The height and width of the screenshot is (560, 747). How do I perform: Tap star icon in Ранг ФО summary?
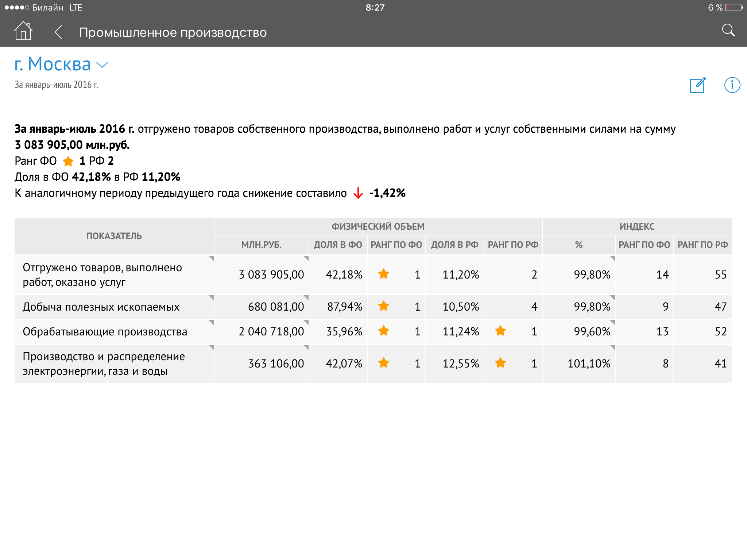click(x=68, y=161)
